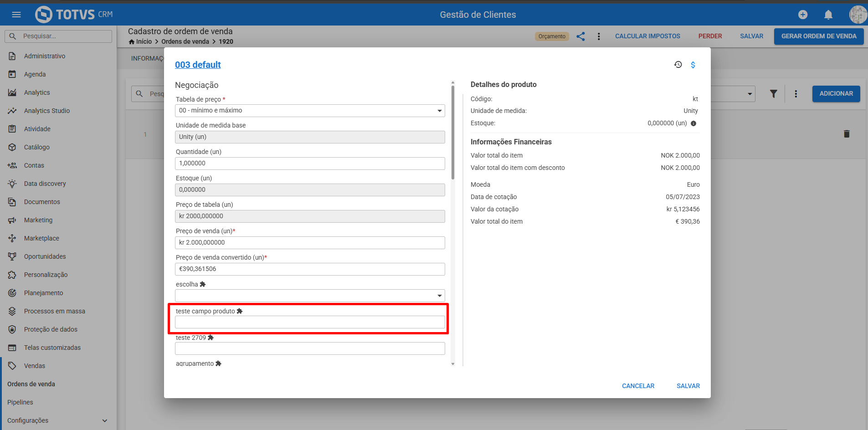868x430 pixels.
Task: Click the Personalização puzzle icon
Action: tap(12, 275)
